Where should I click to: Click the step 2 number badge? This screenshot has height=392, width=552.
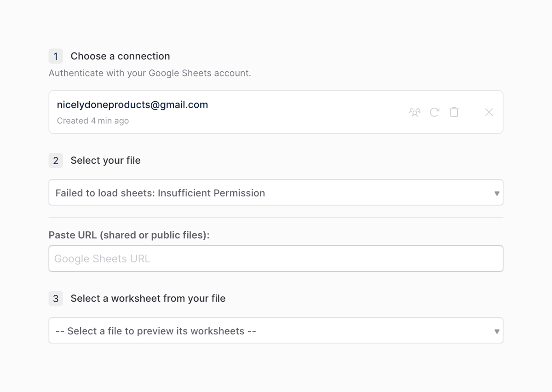(56, 161)
